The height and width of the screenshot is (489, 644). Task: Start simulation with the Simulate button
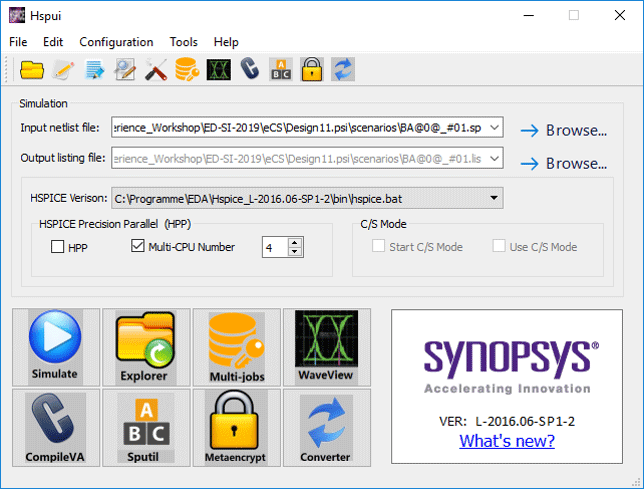56,347
